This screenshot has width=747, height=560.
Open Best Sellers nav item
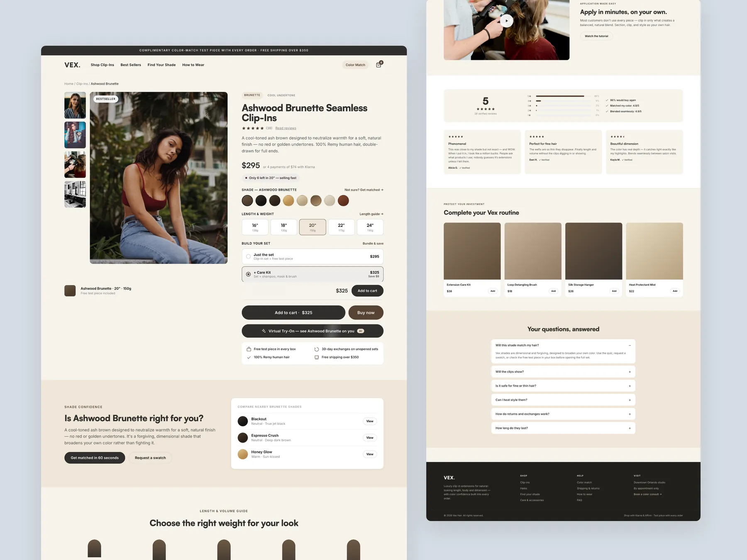[131, 65]
